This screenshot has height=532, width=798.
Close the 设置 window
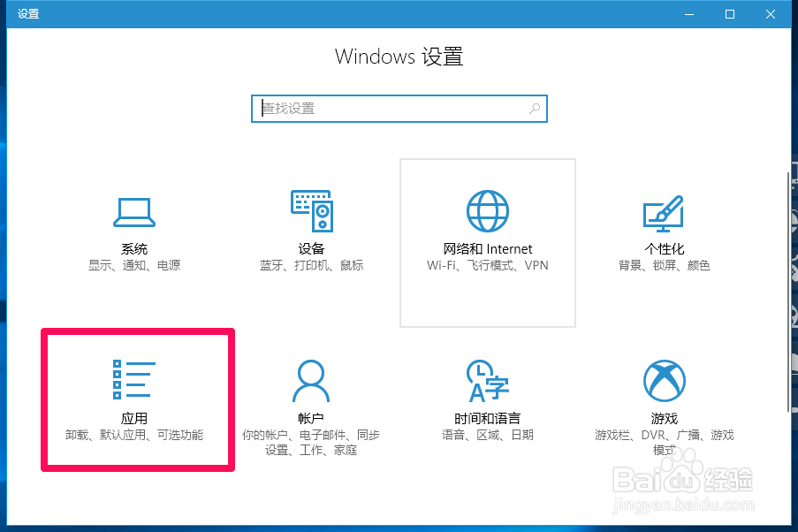coord(771,14)
